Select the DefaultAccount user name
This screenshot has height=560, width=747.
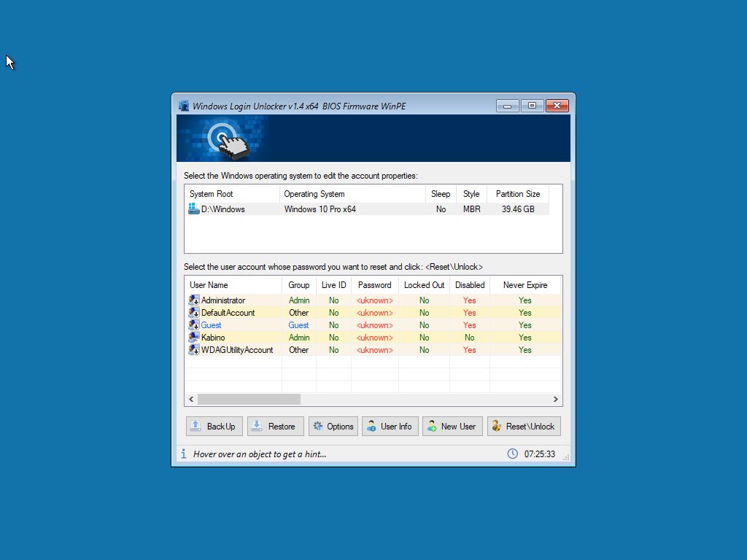coord(228,312)
